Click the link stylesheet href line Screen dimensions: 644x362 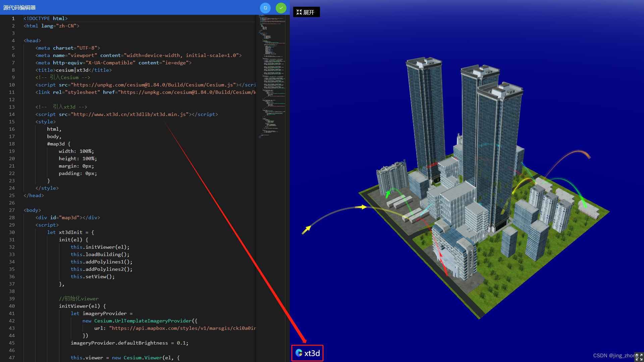pyautogui.click(x=146, y=92)
